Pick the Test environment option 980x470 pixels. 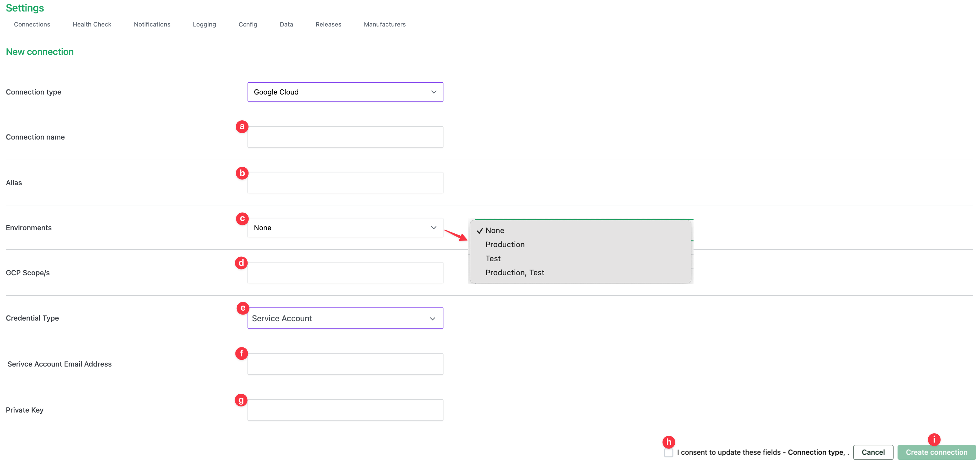pos(580,259)
